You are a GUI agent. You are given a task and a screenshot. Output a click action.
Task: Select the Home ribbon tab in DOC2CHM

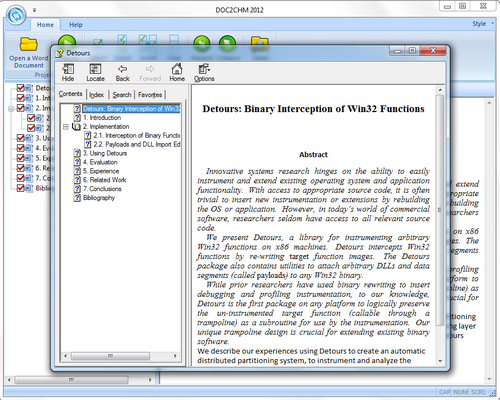45,25
